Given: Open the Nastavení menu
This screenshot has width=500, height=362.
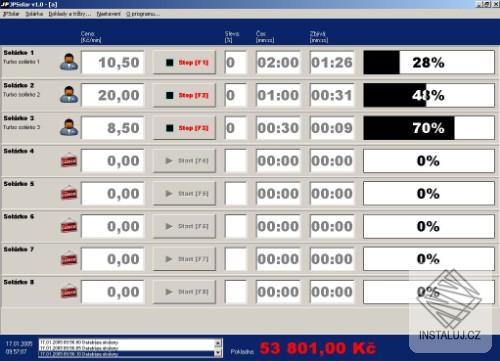Looking at the screenshot, I should pos(108,14).
